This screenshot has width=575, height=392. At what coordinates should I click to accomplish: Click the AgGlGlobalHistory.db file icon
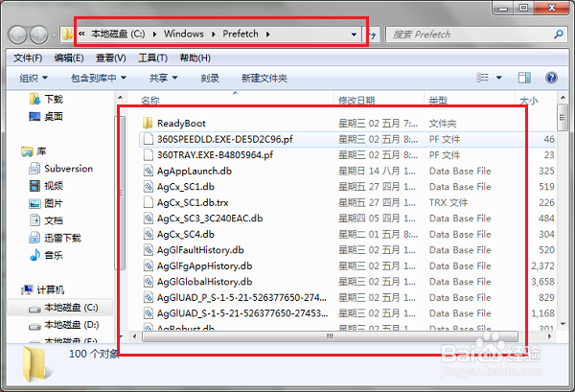(x=149, y=282)
